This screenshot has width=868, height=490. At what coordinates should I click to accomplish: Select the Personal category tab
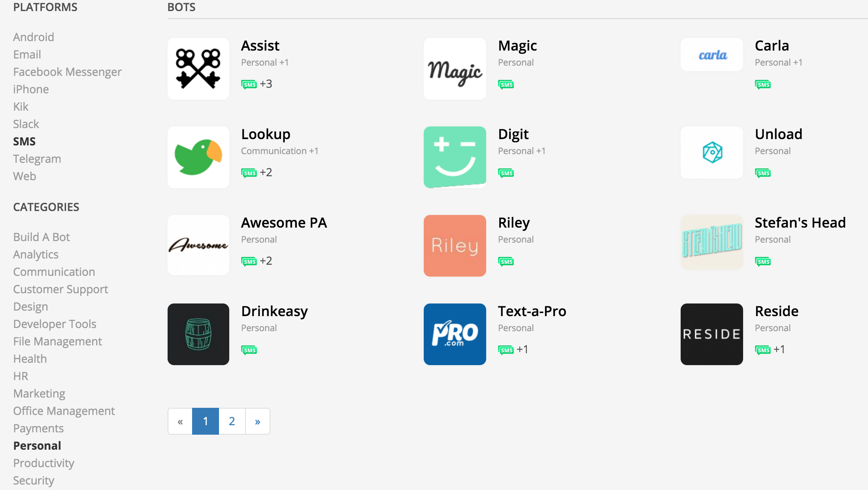(x=36, y=445)
